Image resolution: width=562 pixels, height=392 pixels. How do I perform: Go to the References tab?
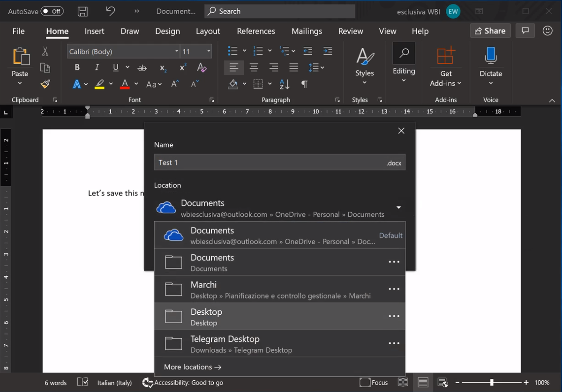point(256,31)
